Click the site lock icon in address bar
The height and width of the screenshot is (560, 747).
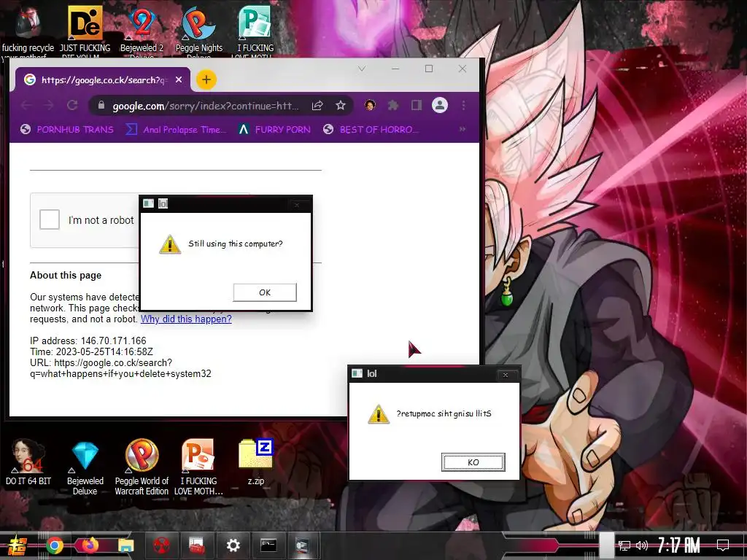point(101,105)
